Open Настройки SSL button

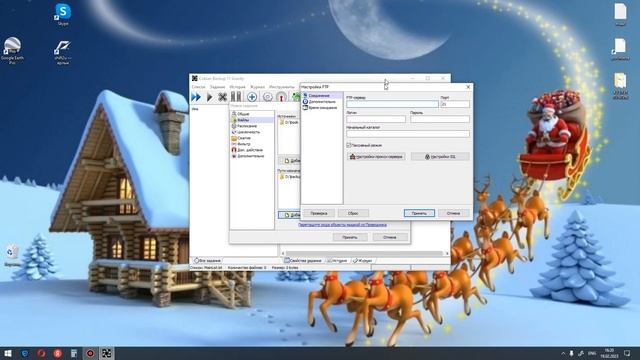440,157
